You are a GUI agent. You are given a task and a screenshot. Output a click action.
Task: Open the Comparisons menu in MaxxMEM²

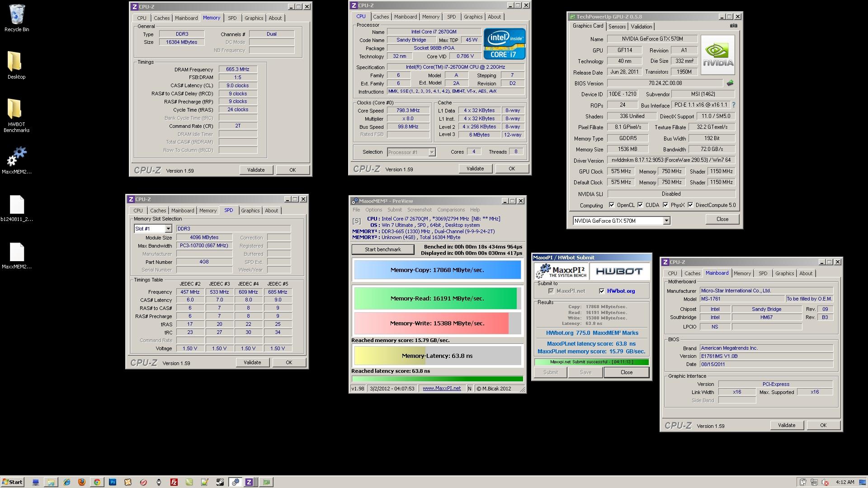(x=451, y=210)
